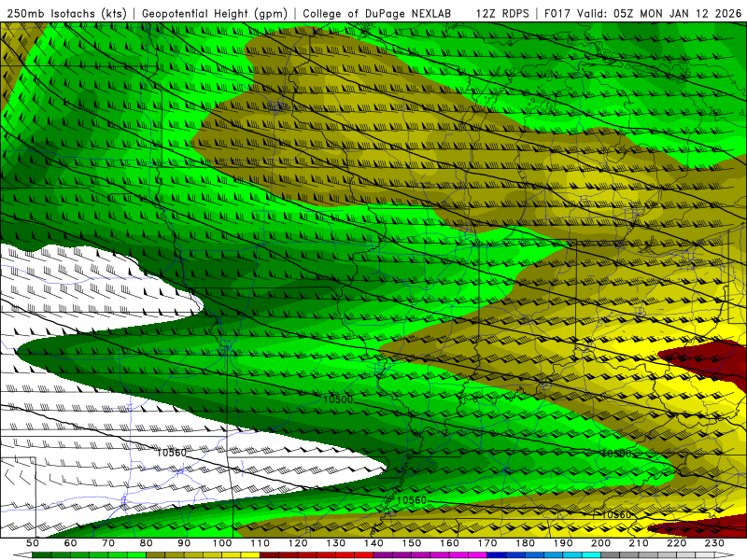Select the darkest maroon colorbar swatch

tap(269, 555)
